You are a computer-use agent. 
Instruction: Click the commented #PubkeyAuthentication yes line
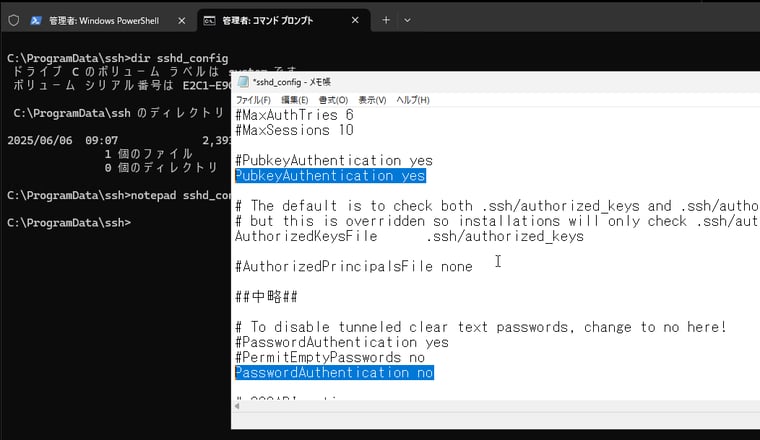click(x=334, y=160)
